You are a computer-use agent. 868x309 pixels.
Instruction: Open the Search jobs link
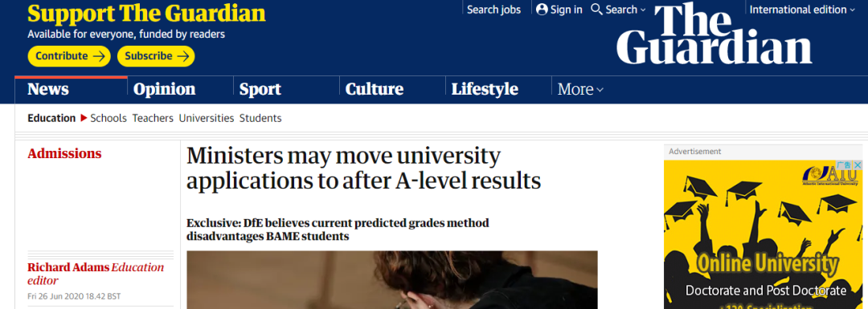pos(493,10)
